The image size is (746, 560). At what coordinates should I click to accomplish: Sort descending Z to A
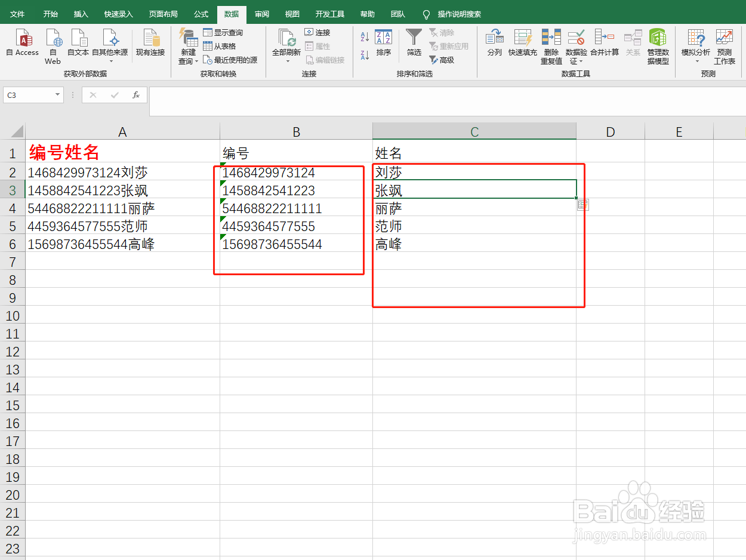pos(365,55)
